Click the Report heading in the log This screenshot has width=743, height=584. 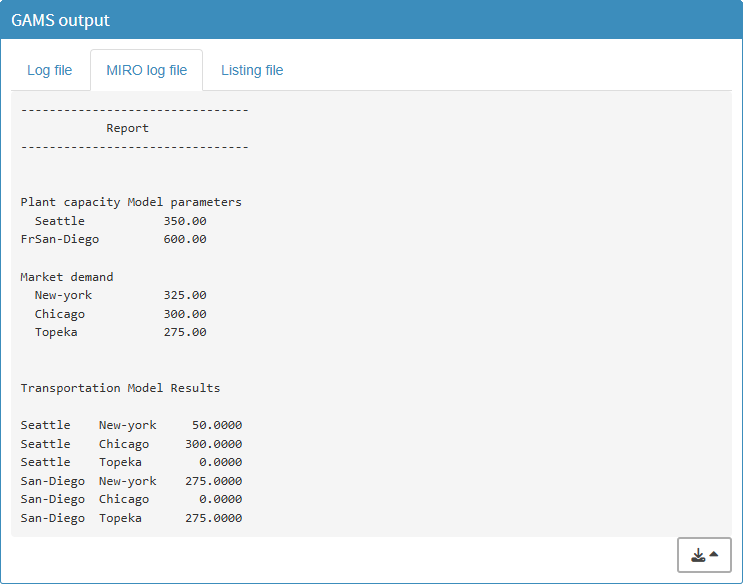click(127, 128)
